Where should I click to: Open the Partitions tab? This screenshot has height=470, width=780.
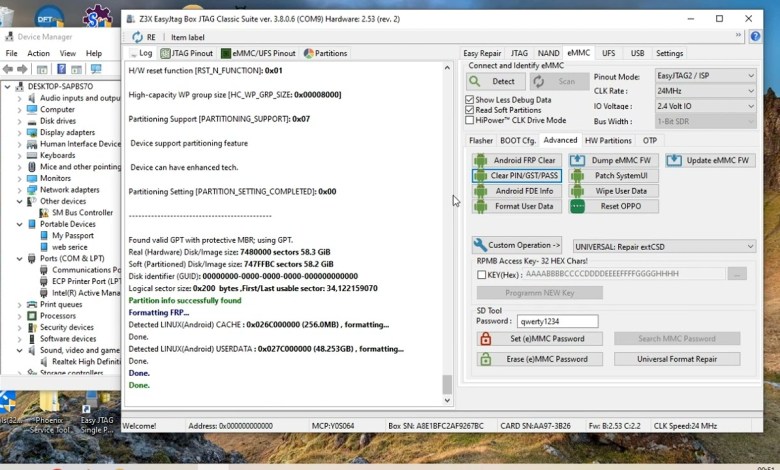[325, 53]
